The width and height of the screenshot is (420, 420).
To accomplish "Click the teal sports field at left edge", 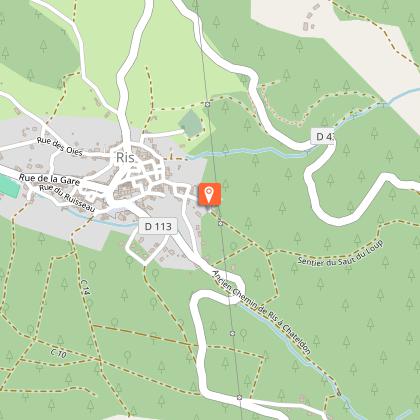I will coord(9,186).
